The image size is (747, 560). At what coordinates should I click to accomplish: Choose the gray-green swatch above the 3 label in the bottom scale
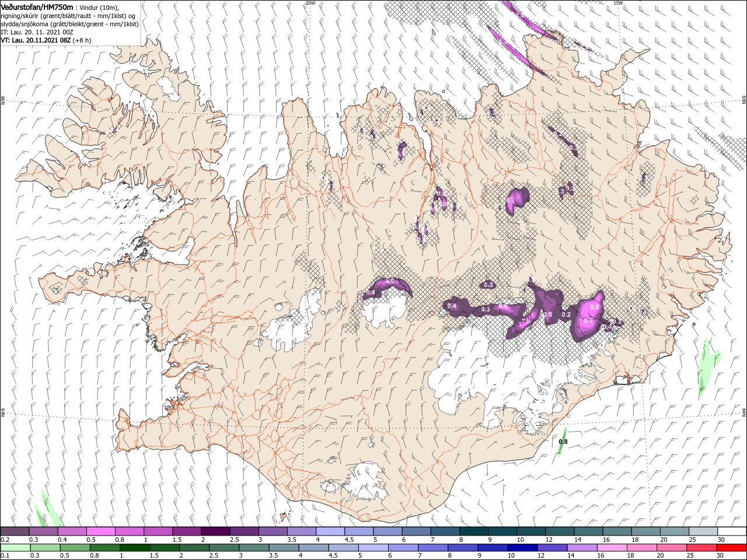point(254,548)
